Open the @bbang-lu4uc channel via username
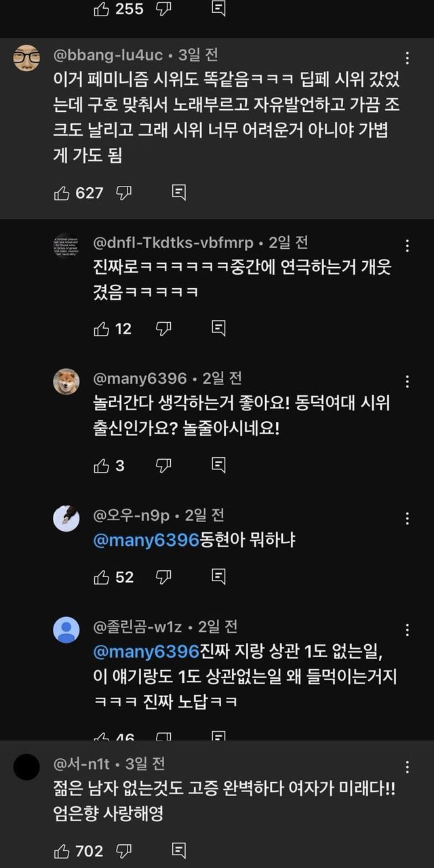Viewport: 434px width, 868px height. (x=106, y=55)
